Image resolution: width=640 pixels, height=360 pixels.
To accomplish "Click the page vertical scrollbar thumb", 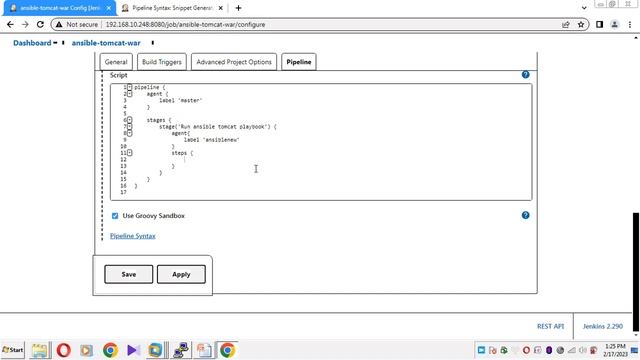I will (636, 271).
